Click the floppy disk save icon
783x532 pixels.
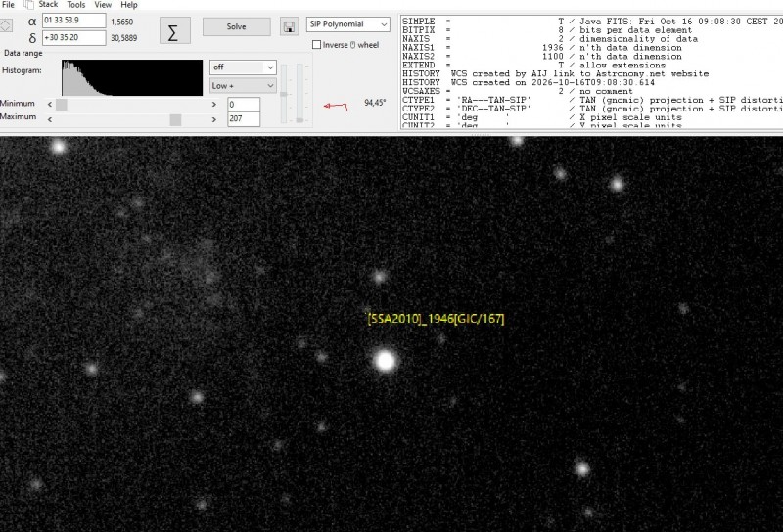pos(289,27)
